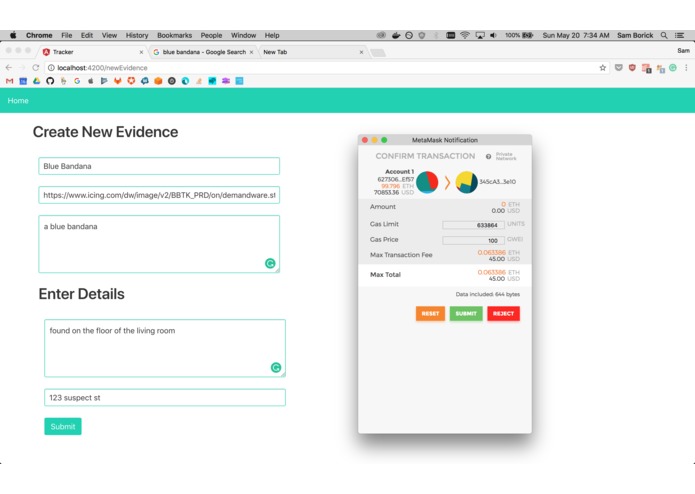The image size is (695, 494).
Task: Open the GitHub bookmark icon
Action: (50, 81)
